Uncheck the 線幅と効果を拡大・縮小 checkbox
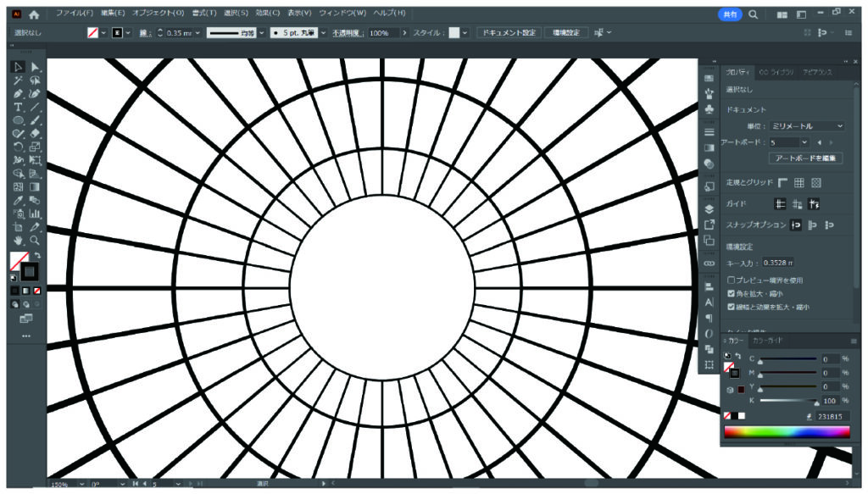This screenshot has width=868, height=494. [732, 307]
